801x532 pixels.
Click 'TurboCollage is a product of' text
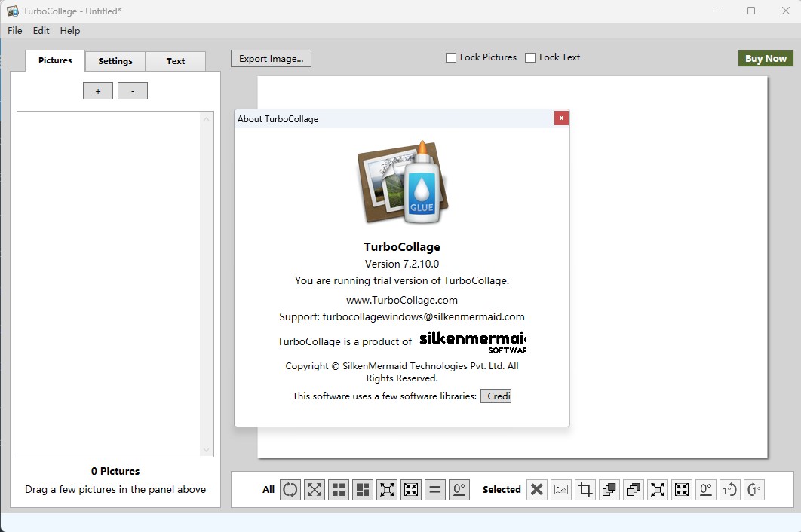point(345,341)
